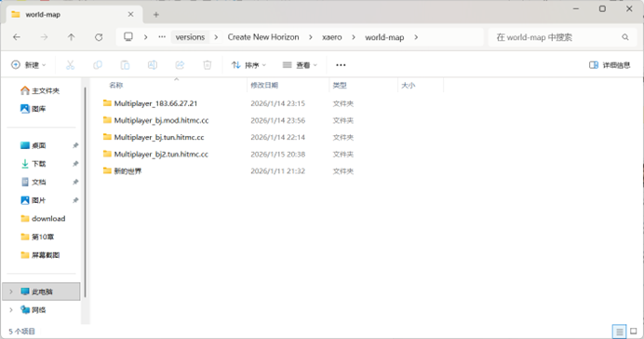Open 桌面 (Desktop) in sidebar
Viewport: 644px width, 339px height.
pyautogui.click(x=34, y=145)
